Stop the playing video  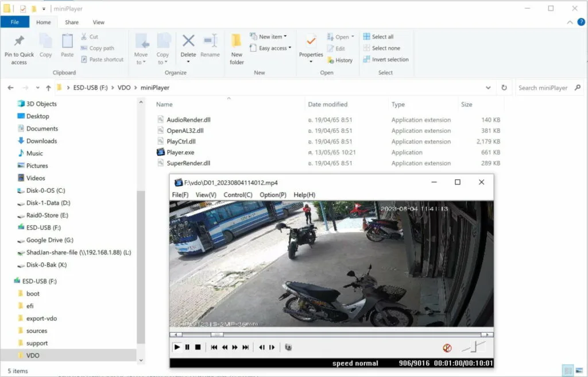[x=199, y=347]
